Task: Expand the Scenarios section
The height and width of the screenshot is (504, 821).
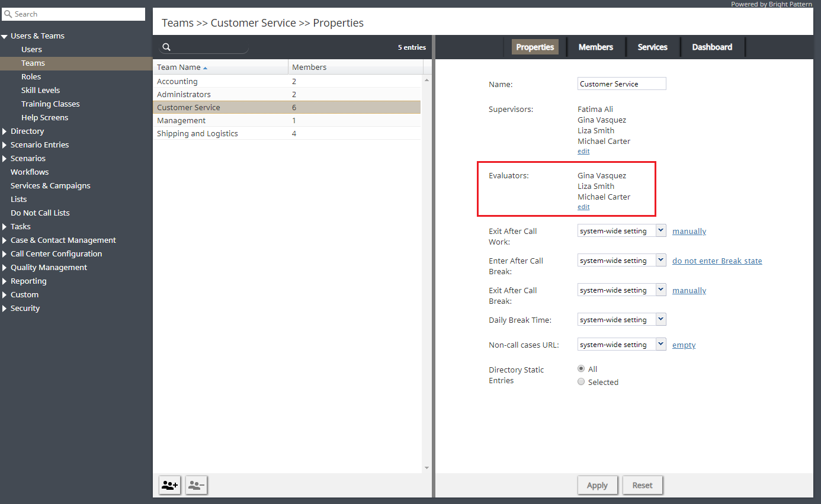Action: [x=4, y=159]
